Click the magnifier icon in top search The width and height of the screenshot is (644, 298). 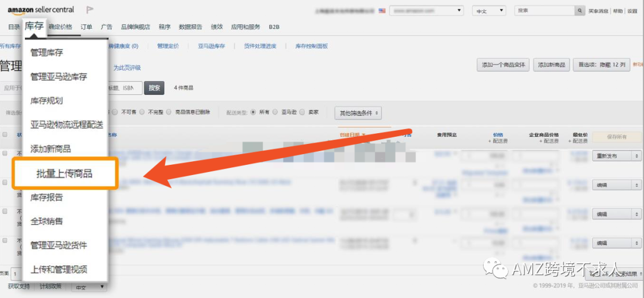tap(580, 11)
